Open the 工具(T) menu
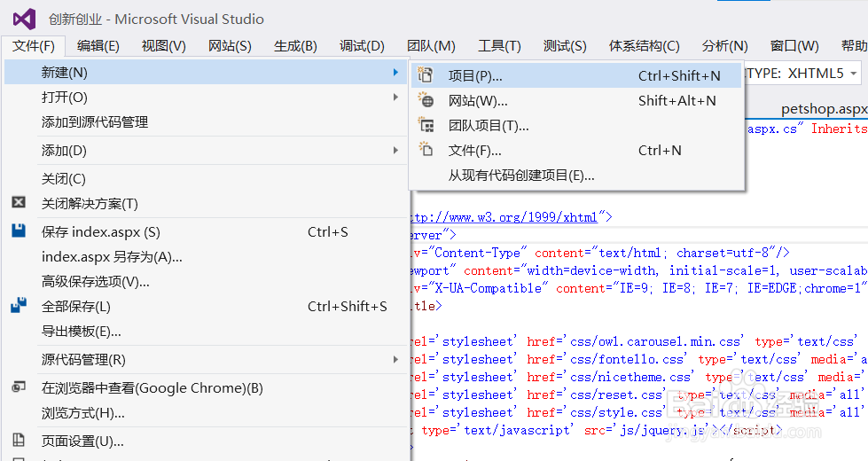 pos(499,46)
